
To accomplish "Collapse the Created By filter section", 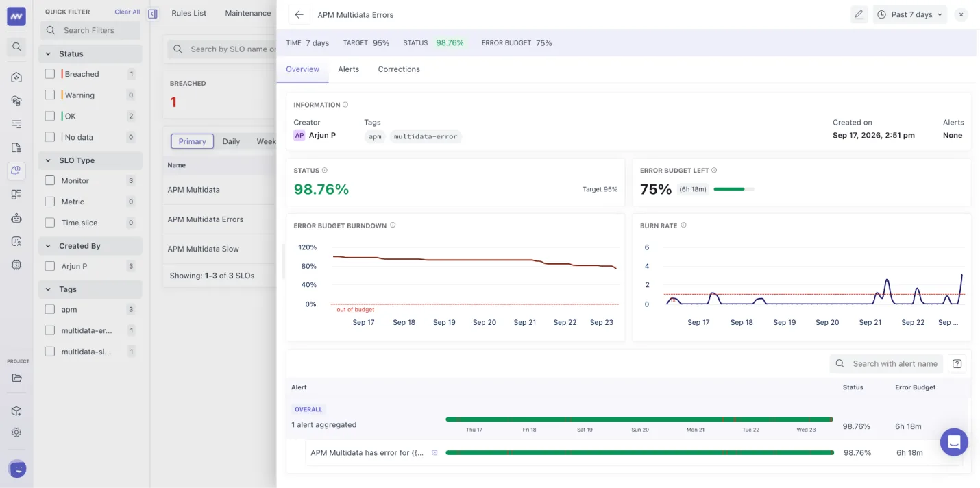I will [90, 246].
